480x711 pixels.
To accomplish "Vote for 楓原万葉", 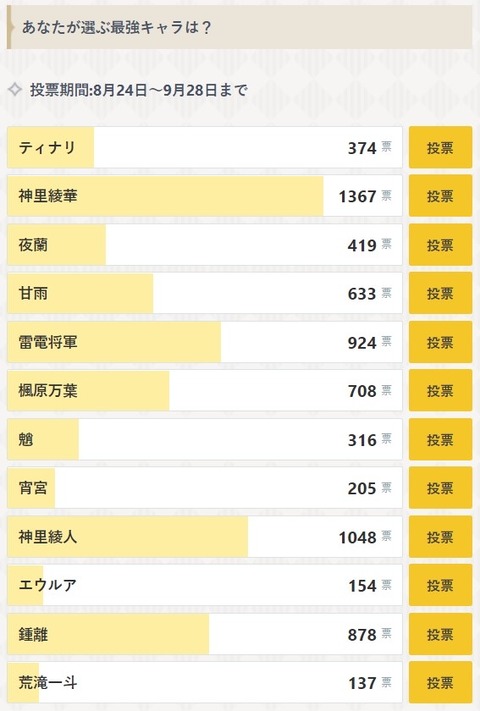I will pos(440,391).
